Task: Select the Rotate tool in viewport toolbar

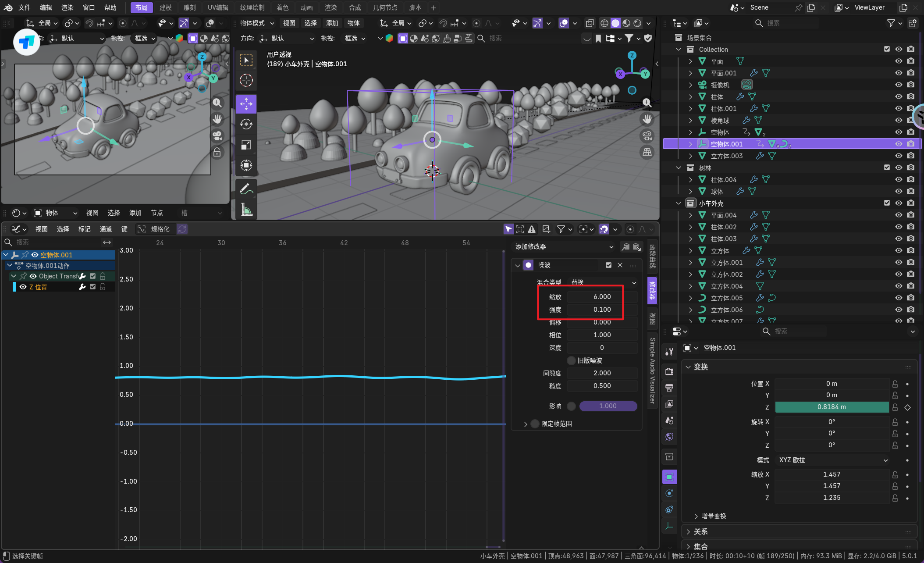Action: coord(246,125)
